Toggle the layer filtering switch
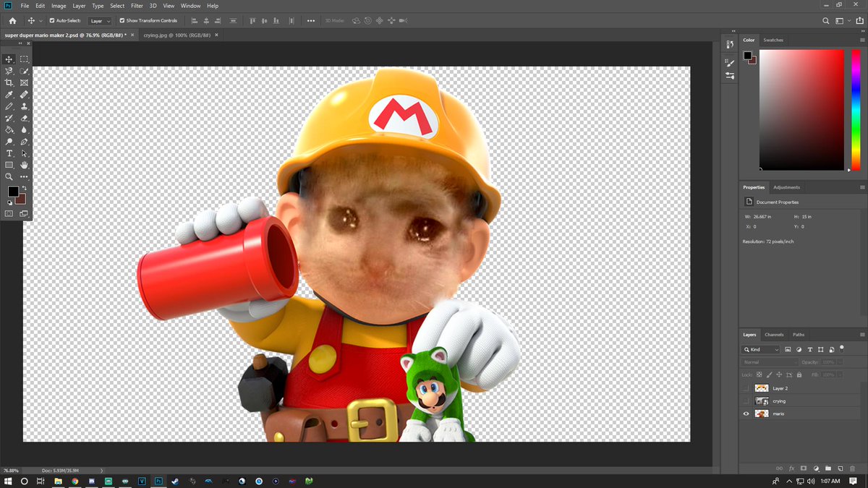Viewport: 868px width, 488px height. point(842,348)
